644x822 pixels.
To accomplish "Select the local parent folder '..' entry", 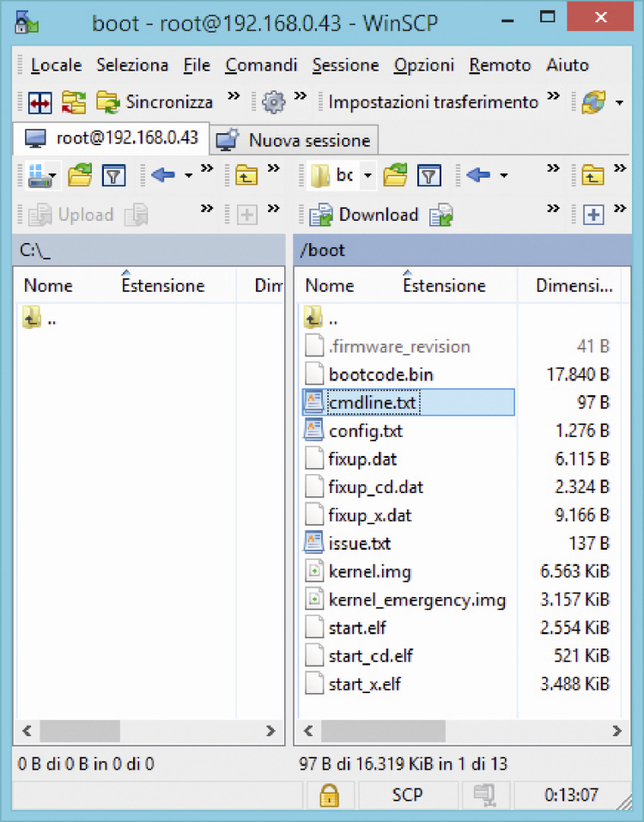I will pos(39,318).
